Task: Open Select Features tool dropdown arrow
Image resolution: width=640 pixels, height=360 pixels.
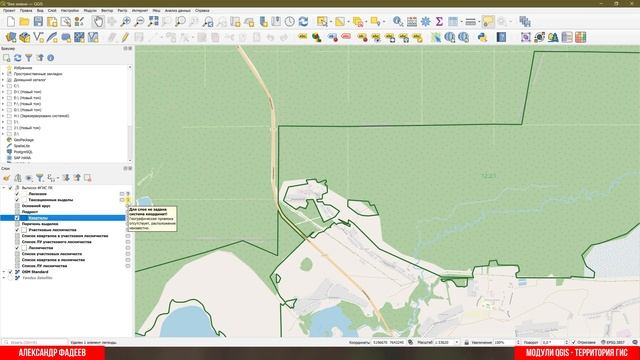Action: pos(330,22)
